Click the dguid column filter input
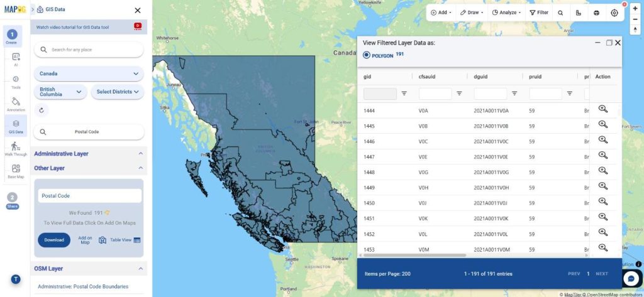644x297 pixels. point(491,94)
